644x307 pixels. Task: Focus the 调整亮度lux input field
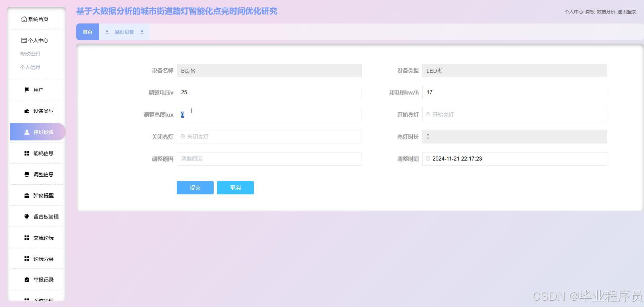(269, 115)
